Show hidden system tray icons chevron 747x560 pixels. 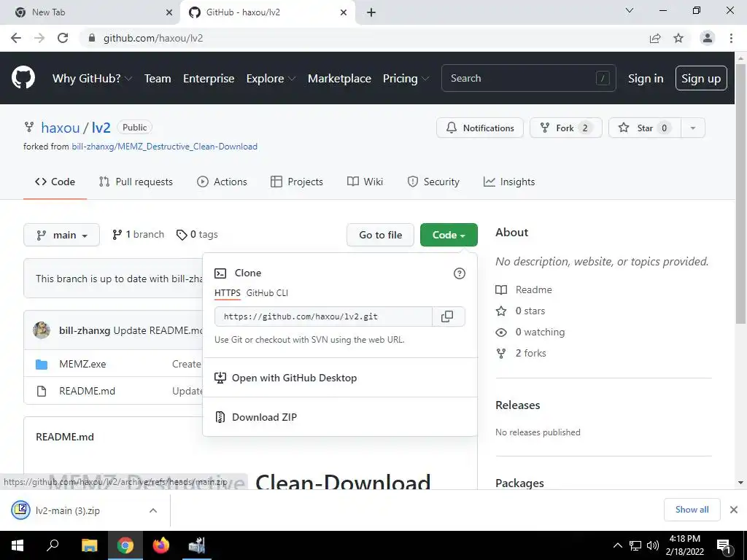(617, 545)
